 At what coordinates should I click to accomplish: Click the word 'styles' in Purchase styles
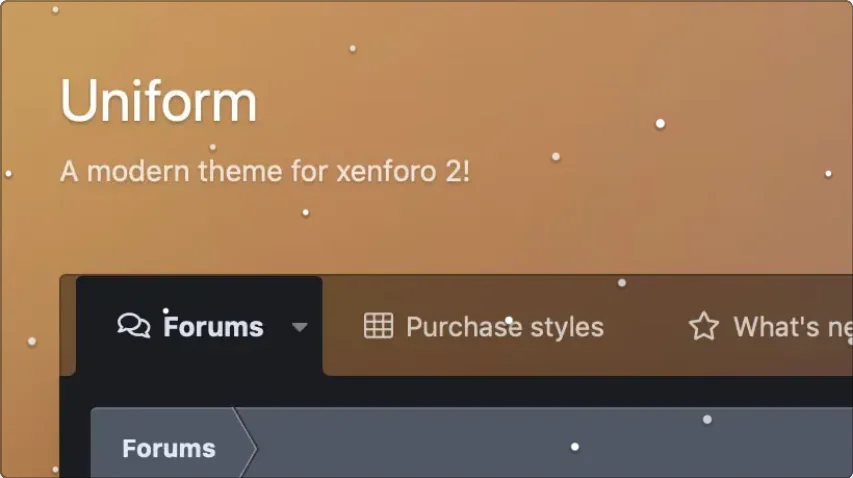(x=567, y=327)
